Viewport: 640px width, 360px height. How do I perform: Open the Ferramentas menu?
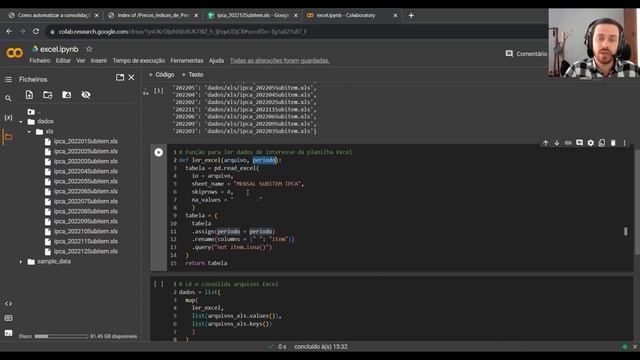coord(187,60)
